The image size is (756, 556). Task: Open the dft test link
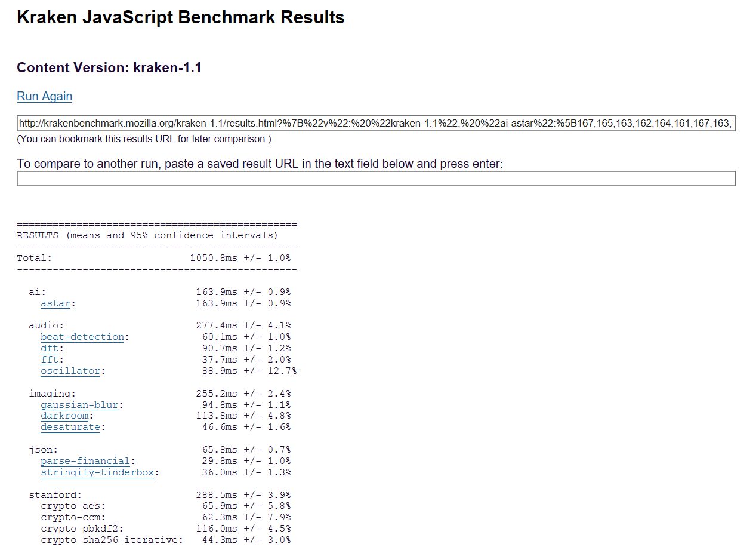tap(50, 348)
